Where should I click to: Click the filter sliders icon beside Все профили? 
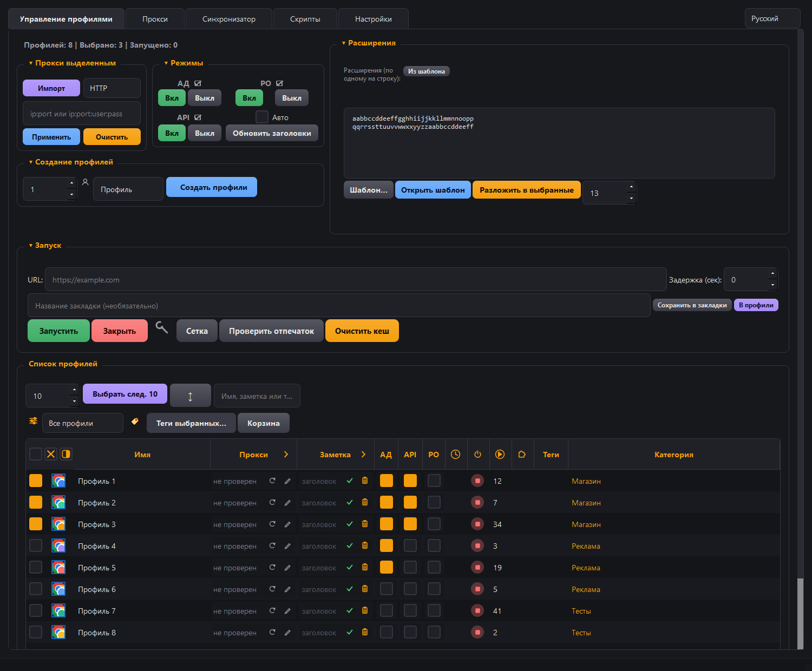point(34,421)
